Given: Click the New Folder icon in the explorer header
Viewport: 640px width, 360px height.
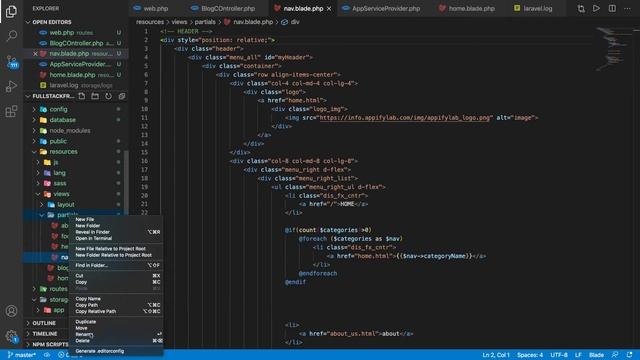Looking at the screenshot, I should (x=95, y=96).
